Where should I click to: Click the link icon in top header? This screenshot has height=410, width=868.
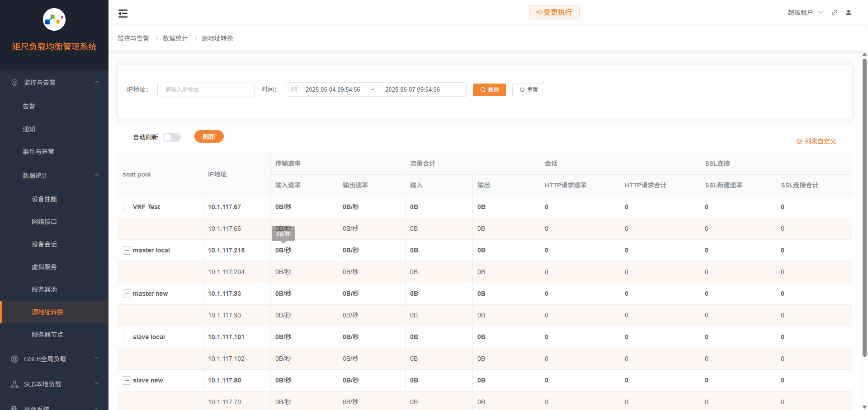(835, 13)
